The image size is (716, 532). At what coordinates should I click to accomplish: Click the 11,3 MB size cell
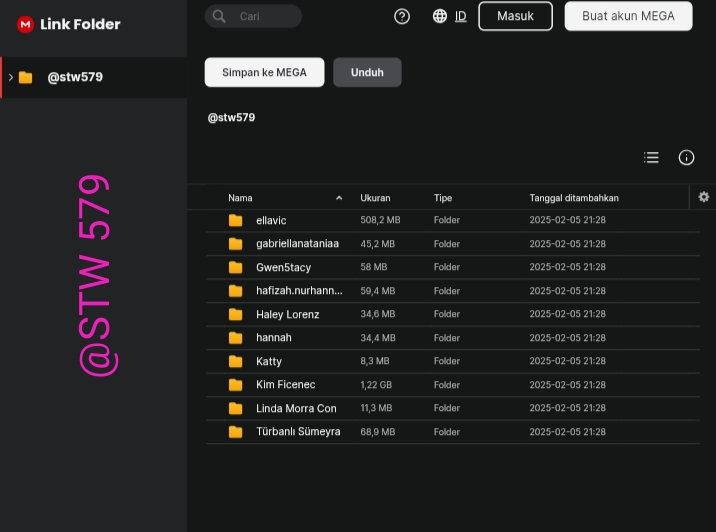pyautogui.click(x=376, y=408)
